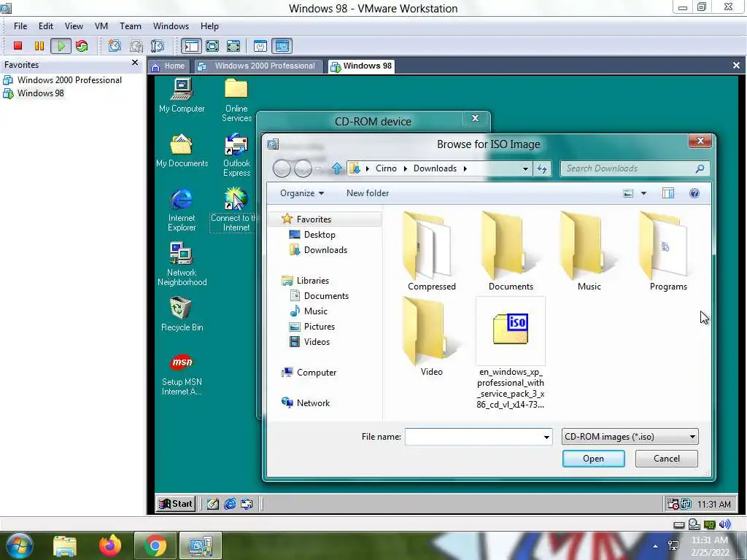Click the Summary View toolbar icon
747x560 pixels.
click(x=260, y=46)
